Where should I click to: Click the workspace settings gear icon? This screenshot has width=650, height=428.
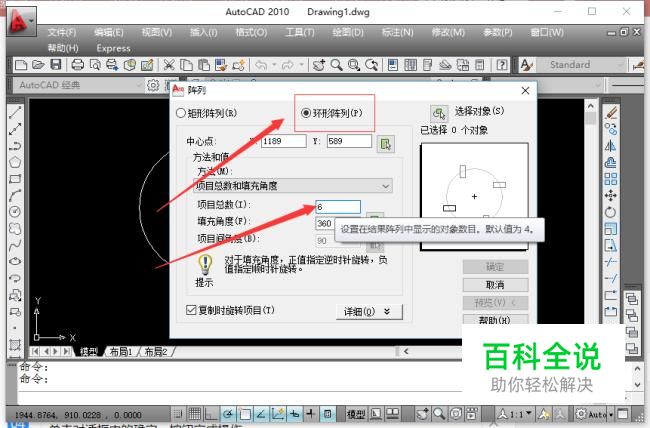153,85
